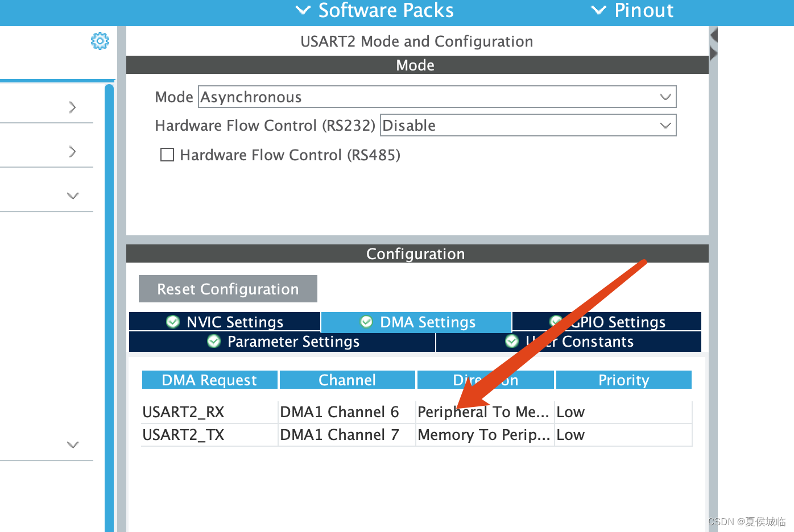Switch to the DMA Settings tab
This screenshot has height=532, width=794.
[416, 322]
